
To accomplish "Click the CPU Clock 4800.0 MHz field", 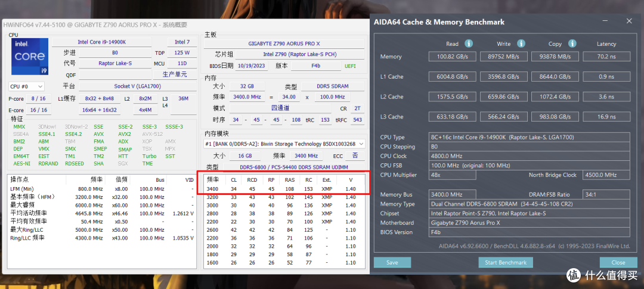I will click(x=530, y=156).
